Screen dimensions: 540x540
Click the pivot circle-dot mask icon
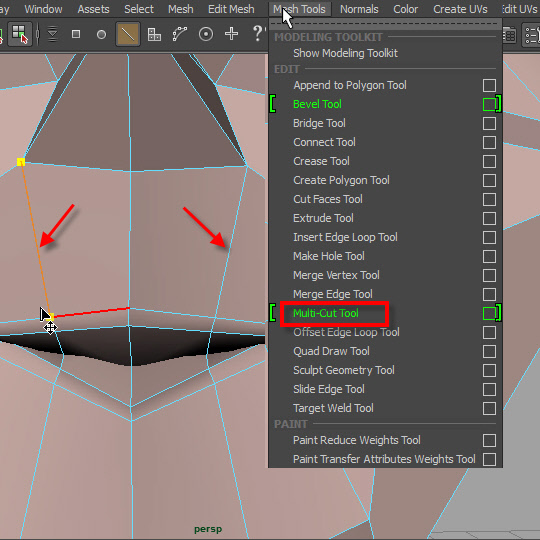click(206, 34)
